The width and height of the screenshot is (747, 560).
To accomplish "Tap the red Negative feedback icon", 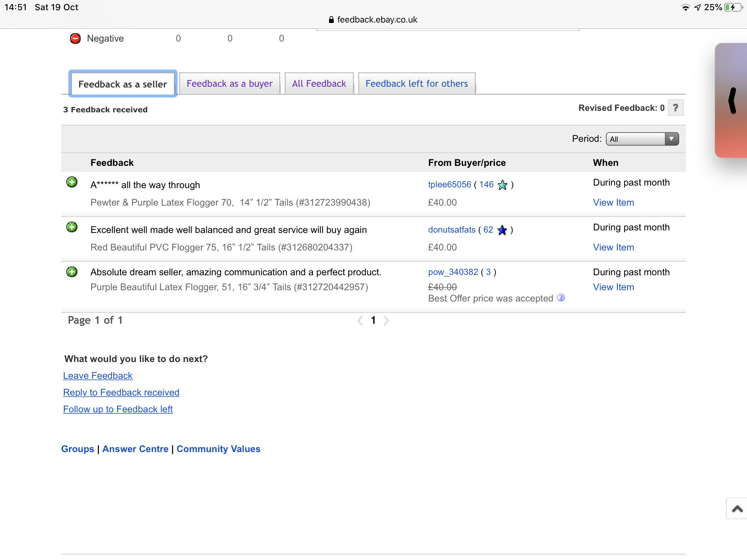I will (x=75, y=38).
